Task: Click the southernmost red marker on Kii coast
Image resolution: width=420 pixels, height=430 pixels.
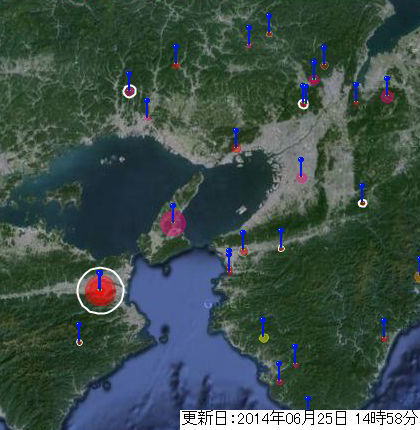Action: coord(279,382)
